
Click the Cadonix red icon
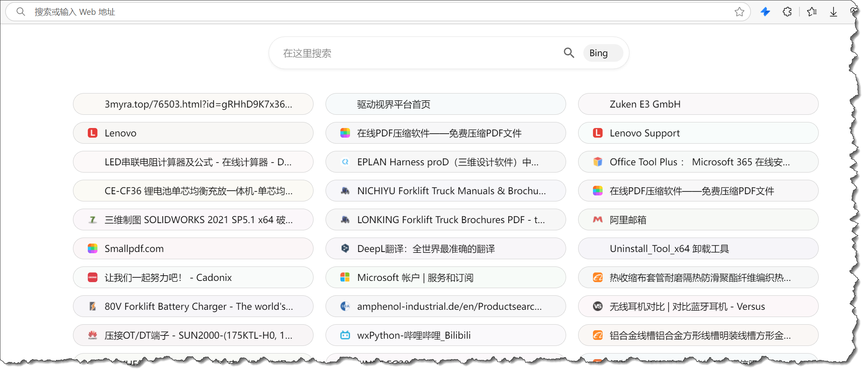click(x=93, y=277)
